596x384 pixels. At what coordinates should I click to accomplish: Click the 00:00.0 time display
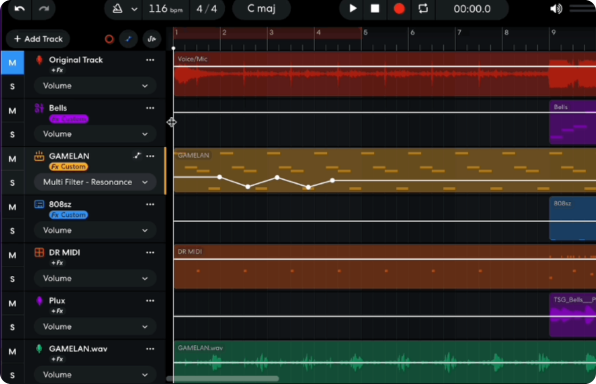pos(472,8)
